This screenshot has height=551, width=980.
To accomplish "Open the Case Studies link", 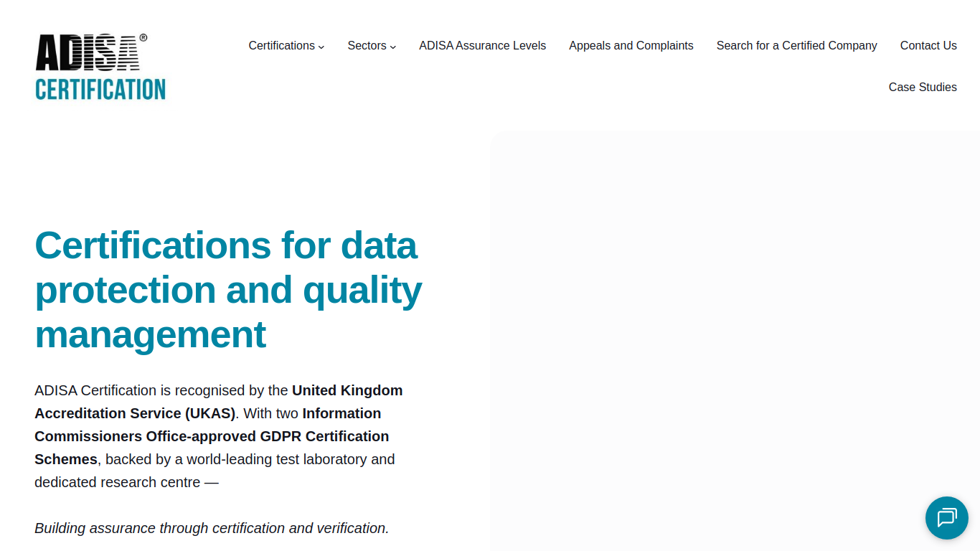I will click(x=923, y=87).
